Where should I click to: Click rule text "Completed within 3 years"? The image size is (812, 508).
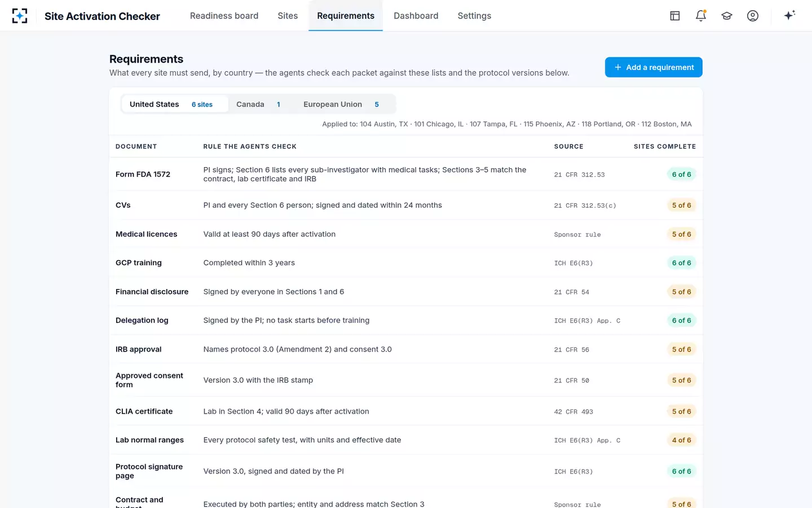(249, 263)
